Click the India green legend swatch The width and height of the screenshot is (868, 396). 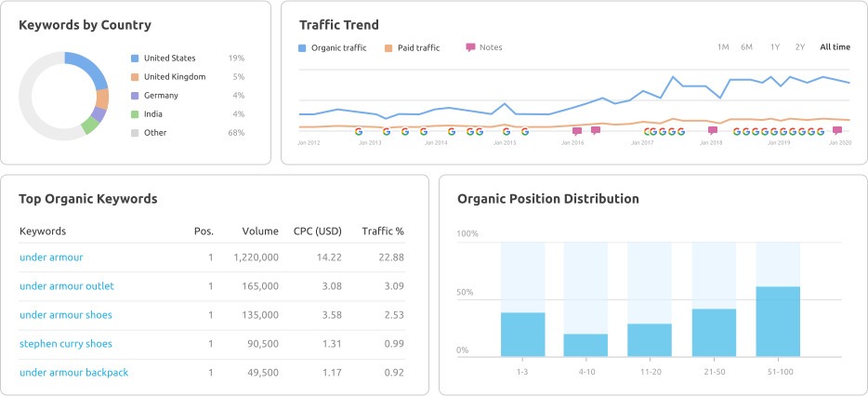tap(135, 114)
